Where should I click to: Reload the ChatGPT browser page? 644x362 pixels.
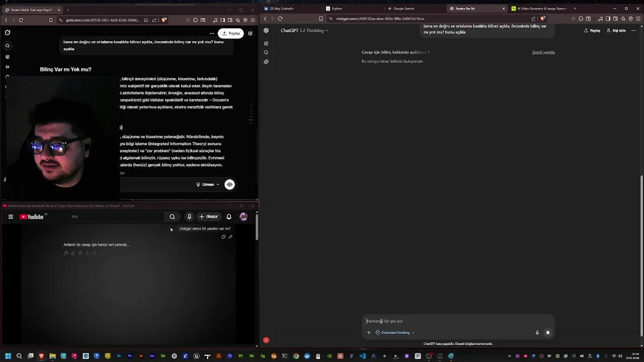click(280, 19)
